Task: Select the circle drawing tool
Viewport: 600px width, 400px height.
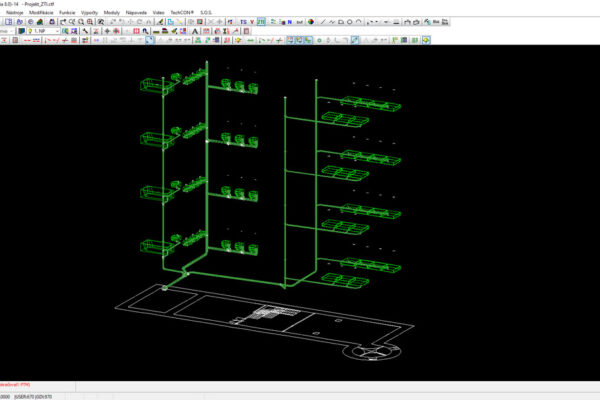Action: pos(350,21)
